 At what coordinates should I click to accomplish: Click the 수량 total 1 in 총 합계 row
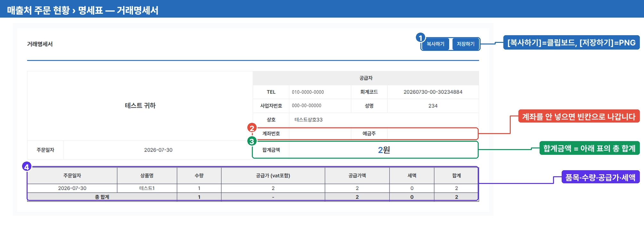[x=199, y=197]
